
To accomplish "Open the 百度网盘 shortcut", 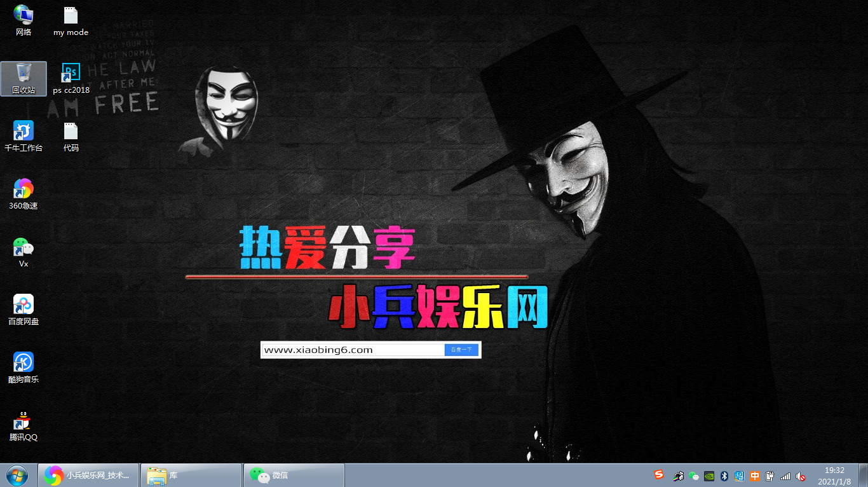I will pos(24,310).
